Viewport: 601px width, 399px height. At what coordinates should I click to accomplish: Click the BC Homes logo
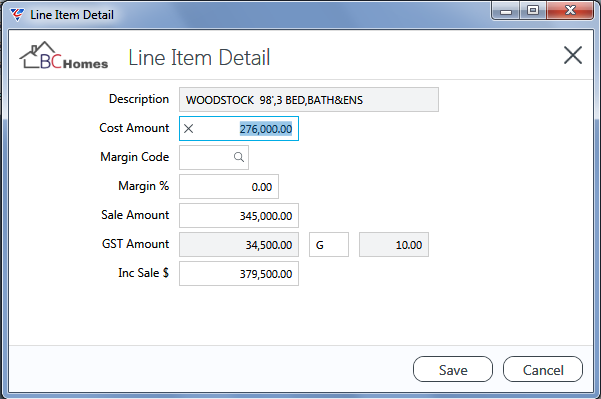click(x=64, y=56)
